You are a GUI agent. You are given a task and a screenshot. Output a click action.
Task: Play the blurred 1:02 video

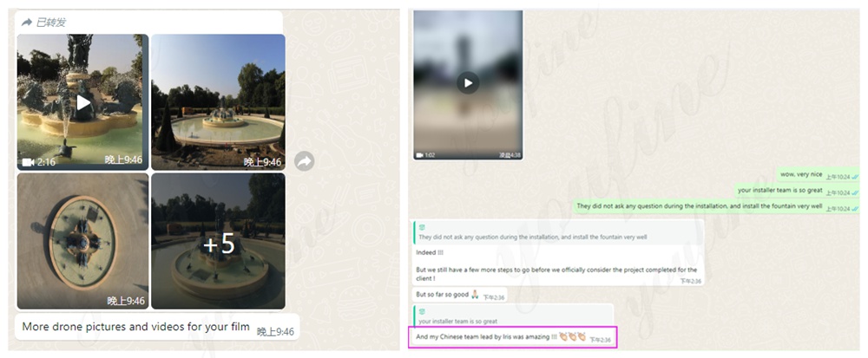click(468, 83)
